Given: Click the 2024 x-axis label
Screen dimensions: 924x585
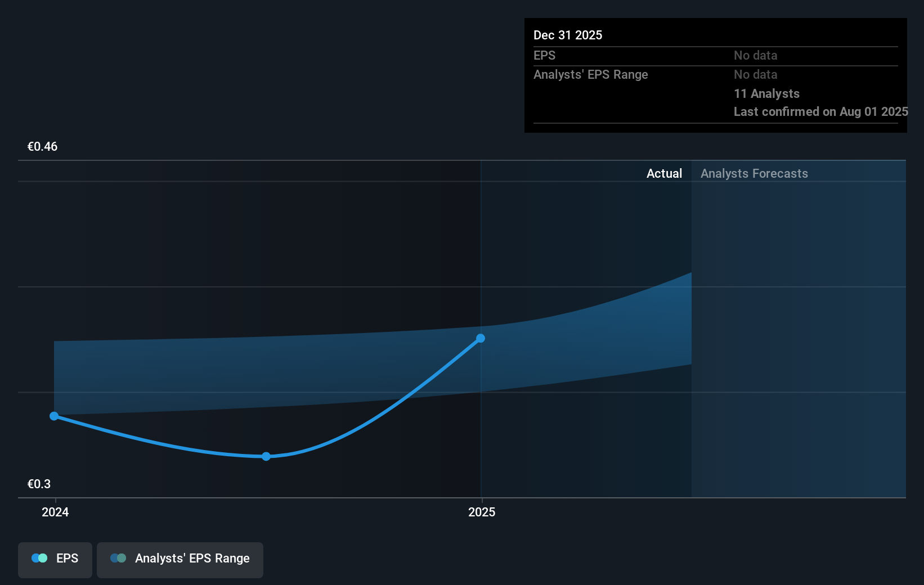Looking at the screenshot, I should coord(55,512).
